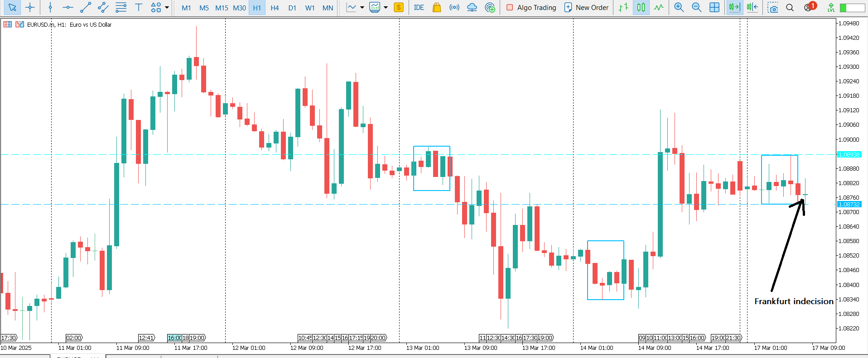Switch to the H4 timeframe

(275, 8)
